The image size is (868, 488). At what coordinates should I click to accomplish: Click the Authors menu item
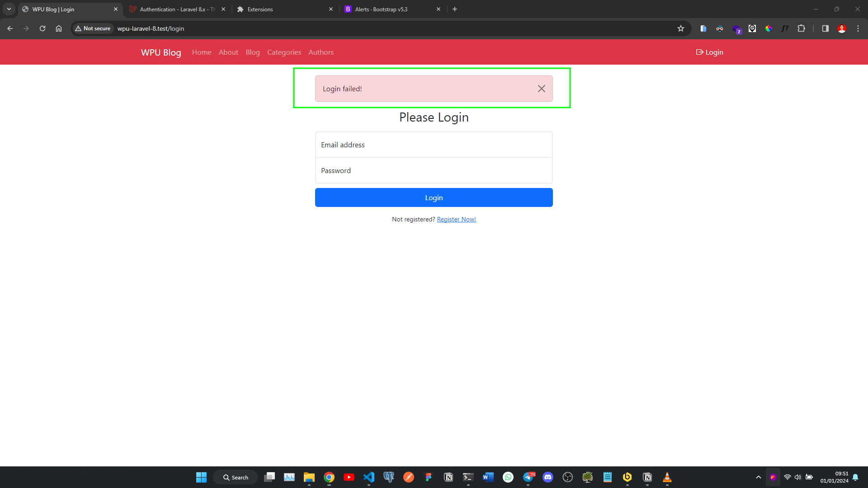[x=321, y=52]
